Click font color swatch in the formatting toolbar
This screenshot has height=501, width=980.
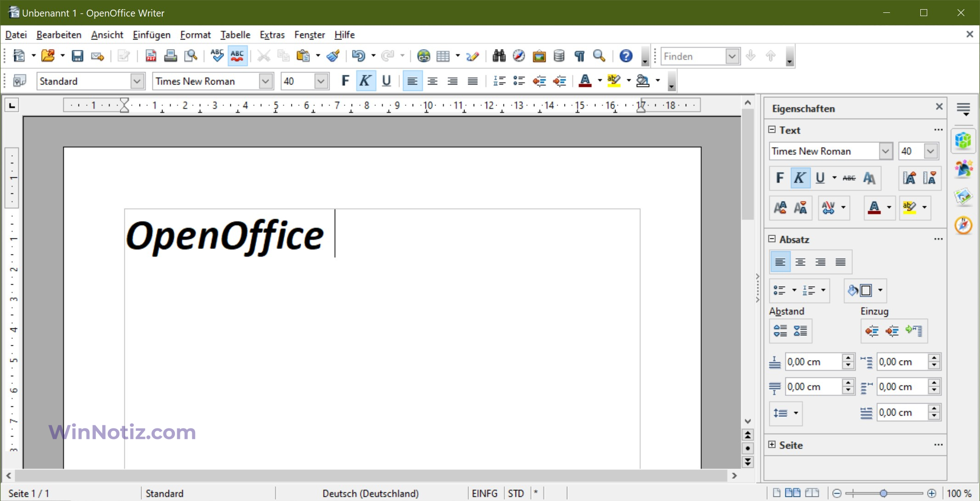pyautogui.click(x=585, y=81)
